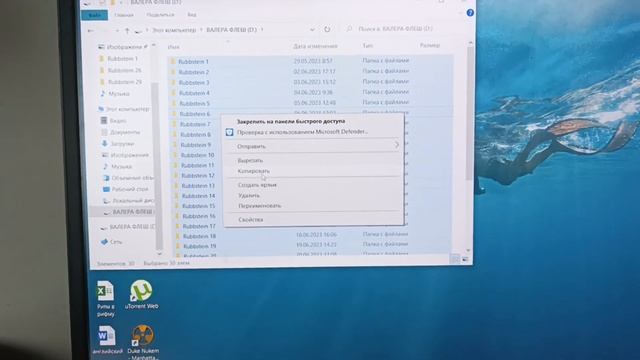Select Rubbstein 3 folder row
Viewport: 640px width, 360px height.
[x=310, y=82]
